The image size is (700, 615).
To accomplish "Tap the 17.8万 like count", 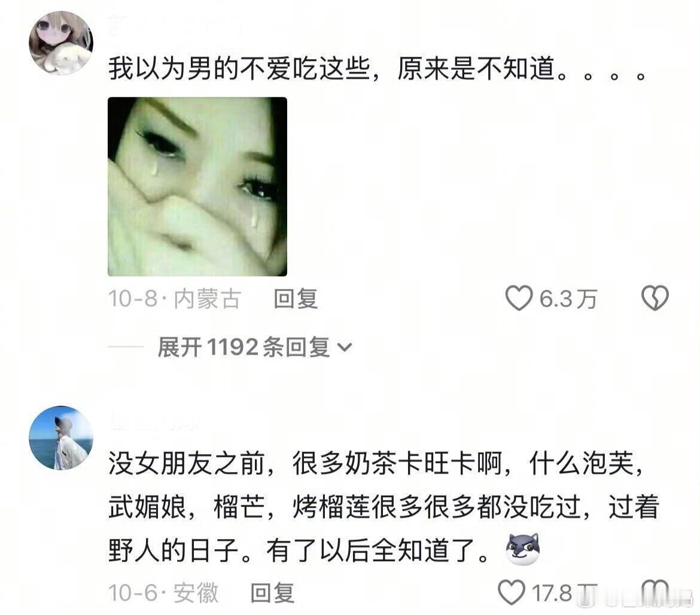I will click(565, 593).
